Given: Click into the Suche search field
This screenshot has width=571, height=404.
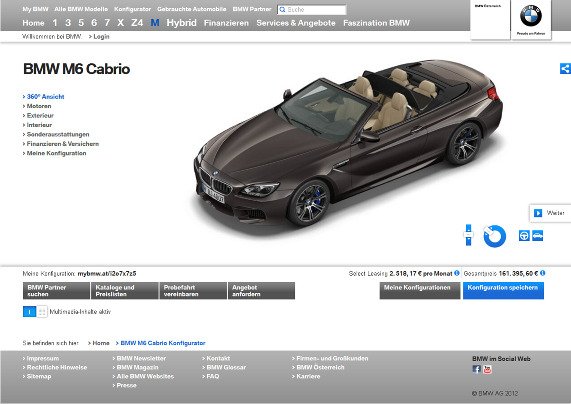Looking at the screenshot, I should coord(312,10).
